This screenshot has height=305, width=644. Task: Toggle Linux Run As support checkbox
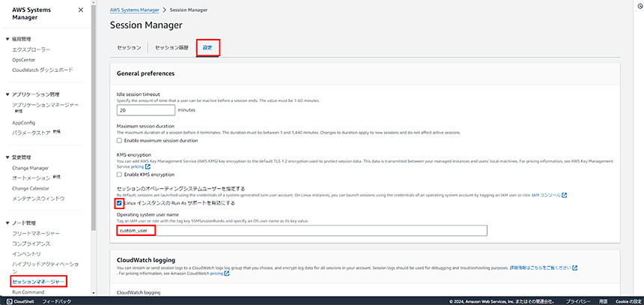click(x=120, y=204)
